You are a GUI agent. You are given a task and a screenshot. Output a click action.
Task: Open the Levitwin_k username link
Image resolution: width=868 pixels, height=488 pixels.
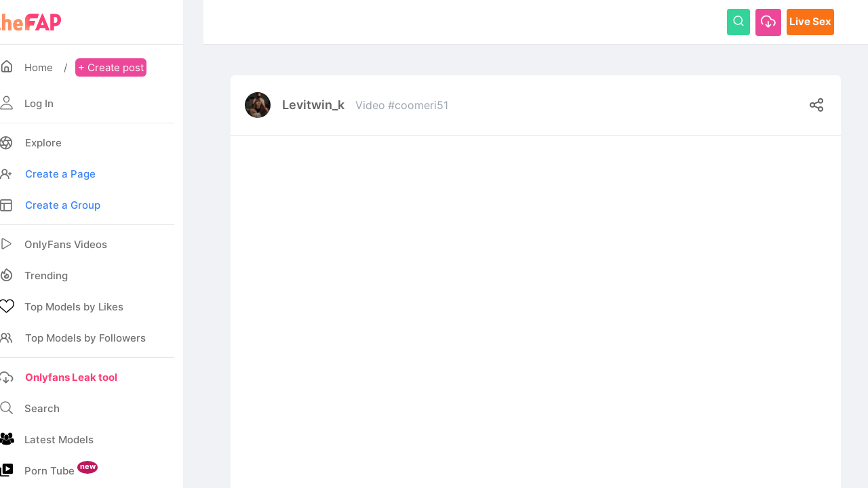click(x=313, y=105)
